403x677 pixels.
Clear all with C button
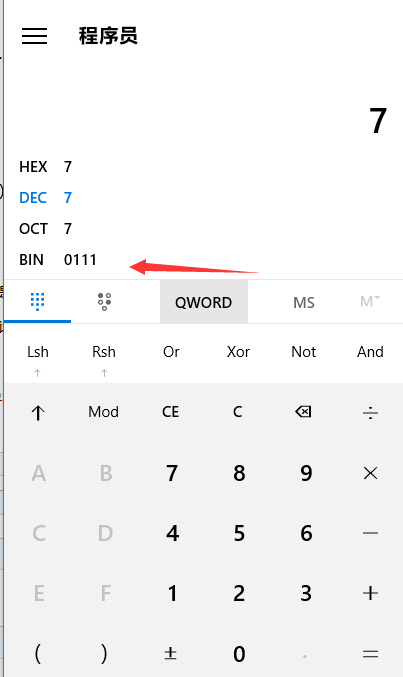pyautogui.click(x=238, y=412)
